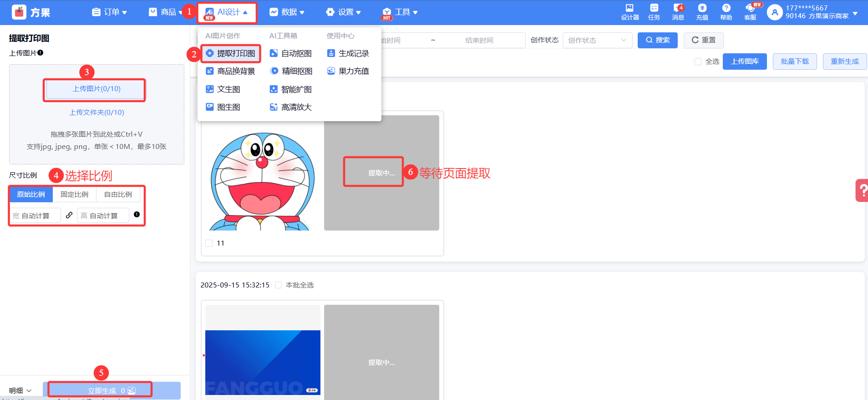Click the link icon between width and height
Screen dimensions: 868x400
pyautogui.click(x=69, y=215)
